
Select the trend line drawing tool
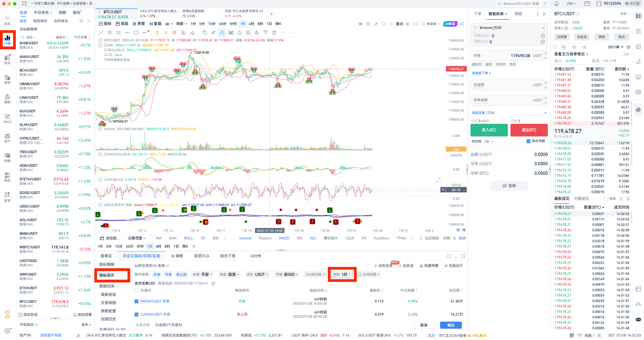(x=101, y=33)
